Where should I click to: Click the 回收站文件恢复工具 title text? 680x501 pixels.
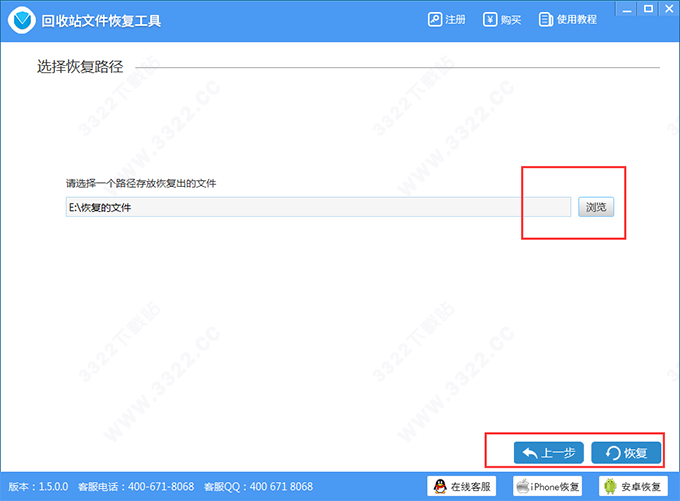(101, 21)
